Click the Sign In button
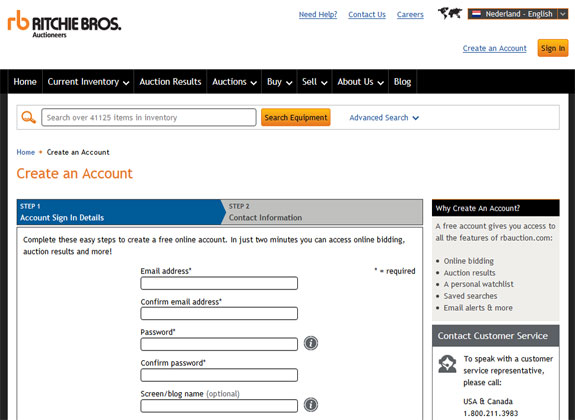 click(x=553, y=48)
